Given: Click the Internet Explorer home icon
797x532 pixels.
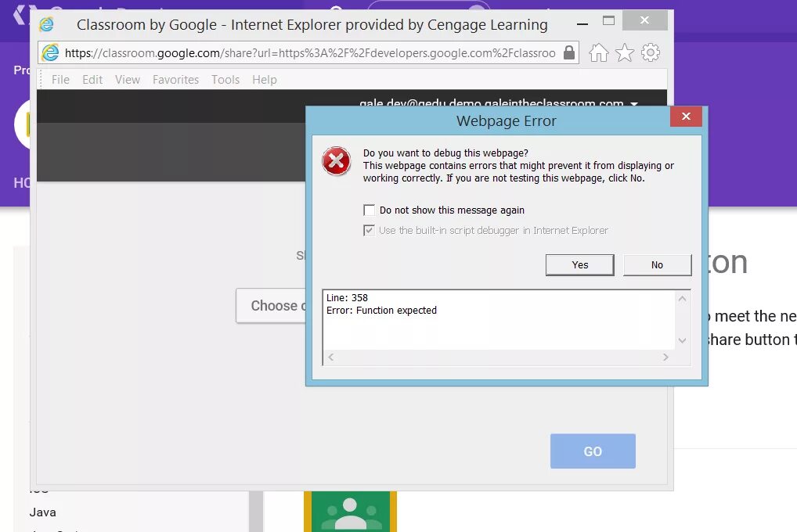Looking at the screenshot, I should (x=599, y=52).
